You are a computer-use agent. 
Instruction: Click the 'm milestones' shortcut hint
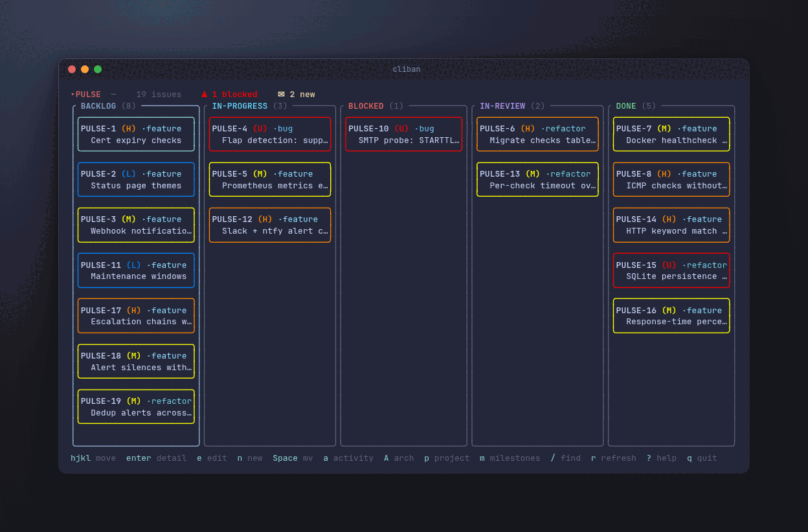click(x=510, y=458)
